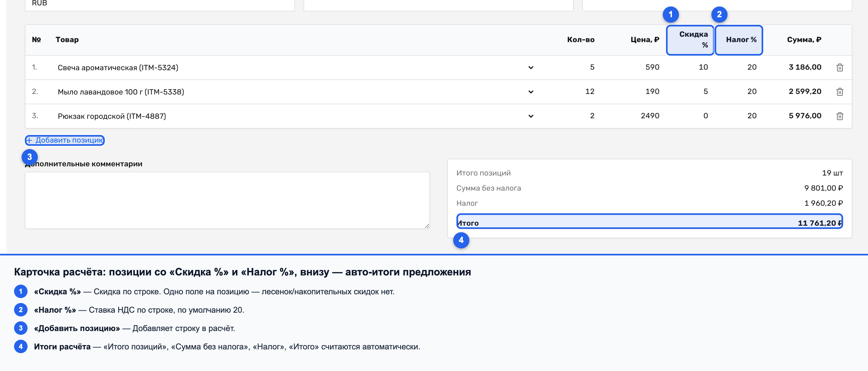
Task: Select the highlighted Итого total row
Action: [x=650, y=221]
